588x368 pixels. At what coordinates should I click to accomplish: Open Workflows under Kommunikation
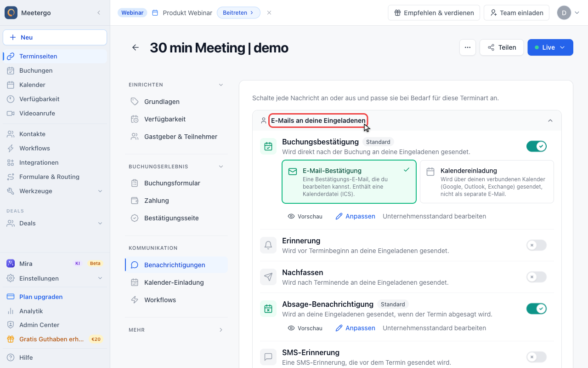176,300
